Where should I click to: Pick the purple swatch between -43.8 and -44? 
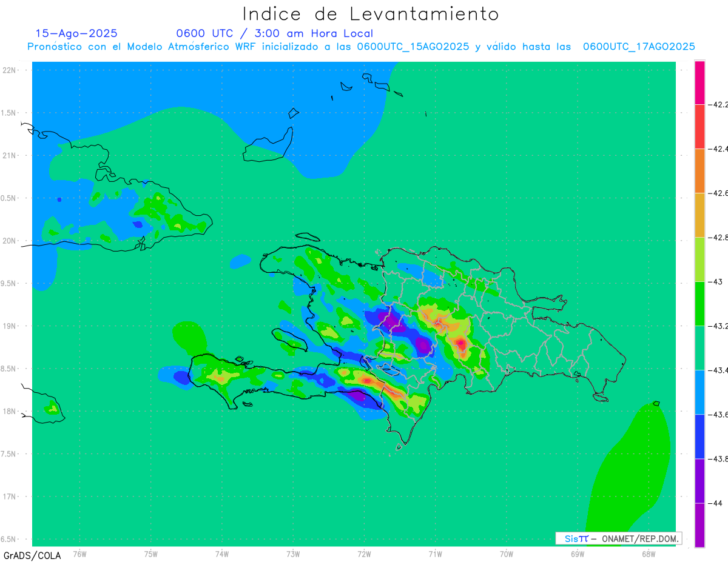[x=699, y=480]
